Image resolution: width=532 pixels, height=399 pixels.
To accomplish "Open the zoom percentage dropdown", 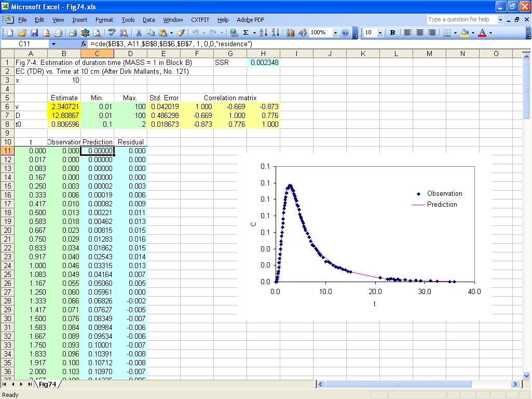I will 335,33.
